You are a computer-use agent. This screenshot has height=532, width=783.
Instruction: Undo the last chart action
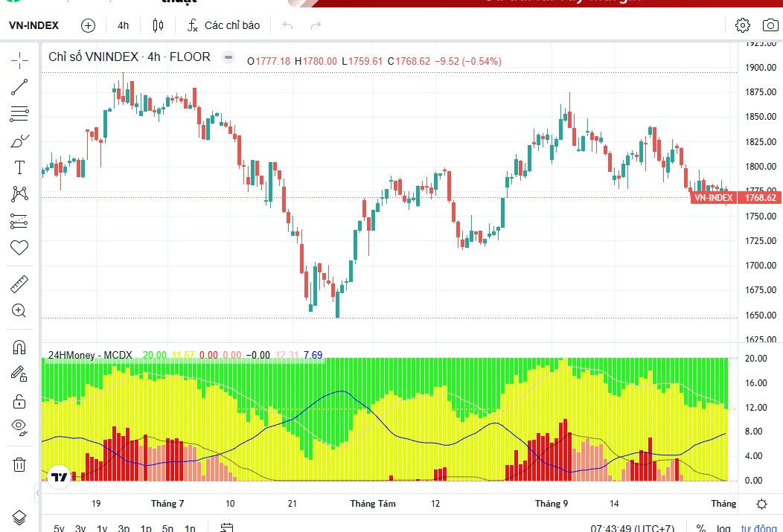point(287,25)
